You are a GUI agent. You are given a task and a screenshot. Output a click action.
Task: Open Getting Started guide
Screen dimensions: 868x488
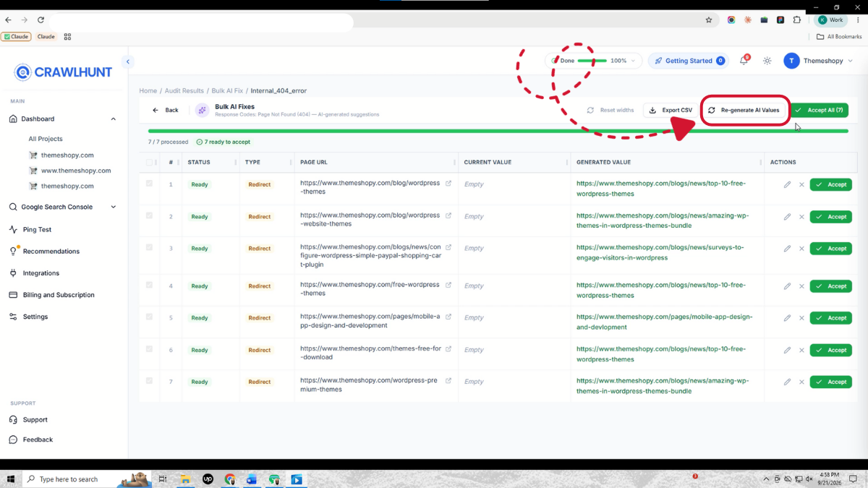pyautogui.click(x=688, y=61)
